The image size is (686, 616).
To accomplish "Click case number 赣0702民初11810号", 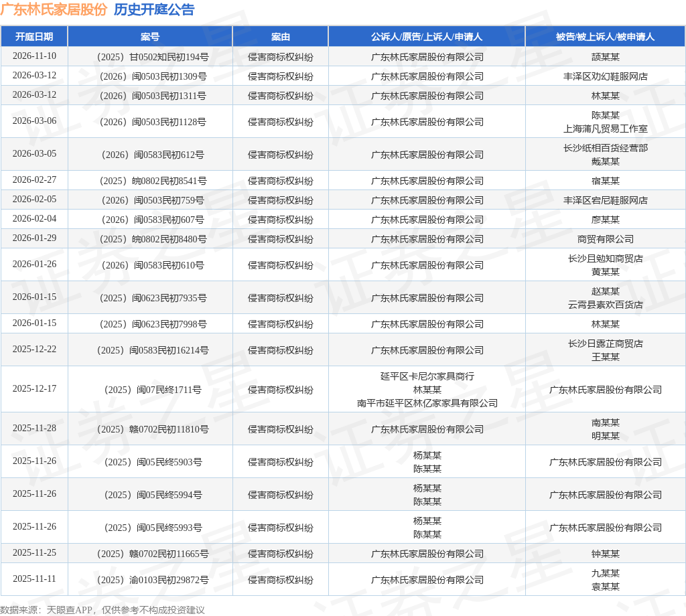I will pyautogui.click(x=153, y=429).
